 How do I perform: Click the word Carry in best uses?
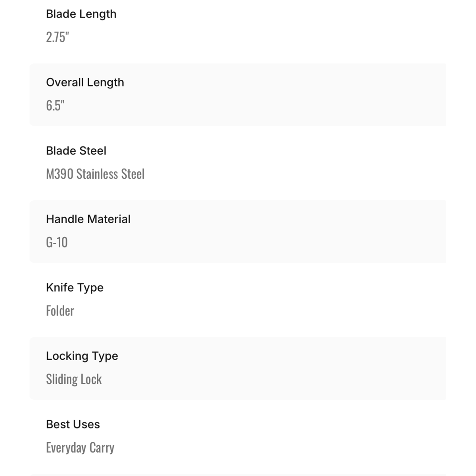[x=102, y=448]
